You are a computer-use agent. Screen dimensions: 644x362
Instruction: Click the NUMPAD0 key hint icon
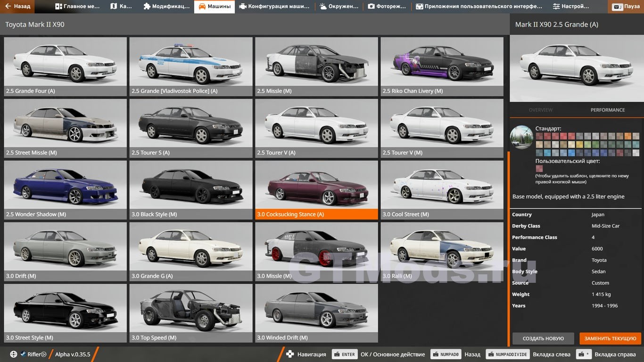(x=446, y=354)
